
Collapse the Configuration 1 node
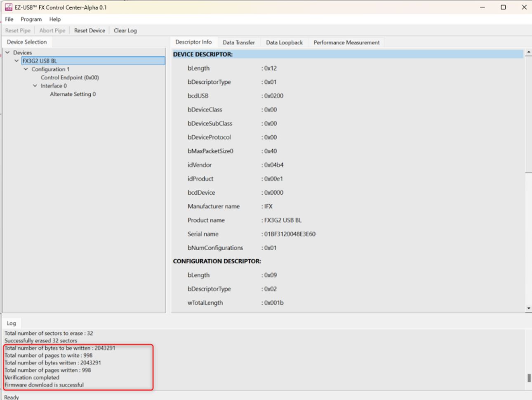tap(26, 69)
